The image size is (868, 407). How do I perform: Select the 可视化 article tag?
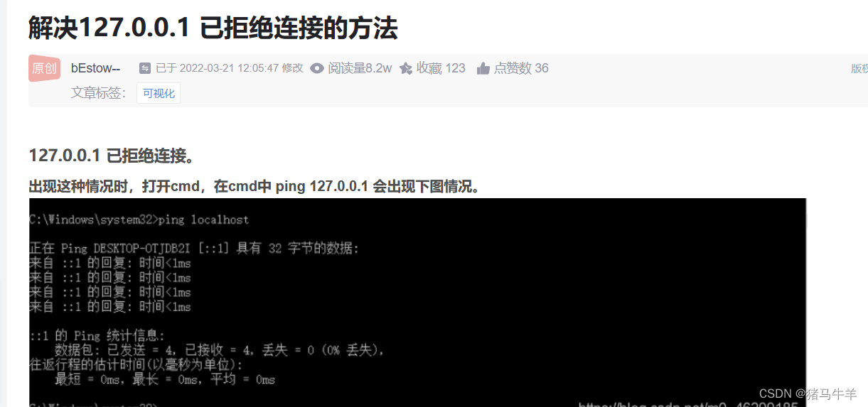[159, 93]
